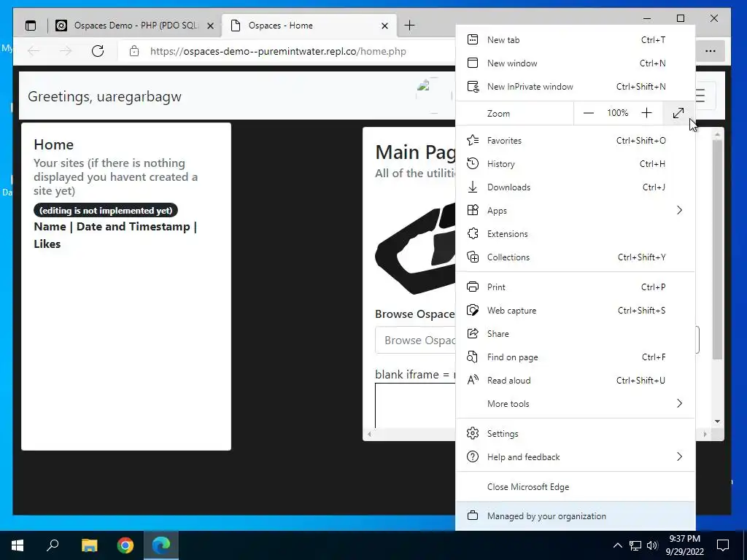Launch Google Chrome from the taskbar
Image resolution: width=747 pixels, height=560 pixels.
tap(125, 545)
